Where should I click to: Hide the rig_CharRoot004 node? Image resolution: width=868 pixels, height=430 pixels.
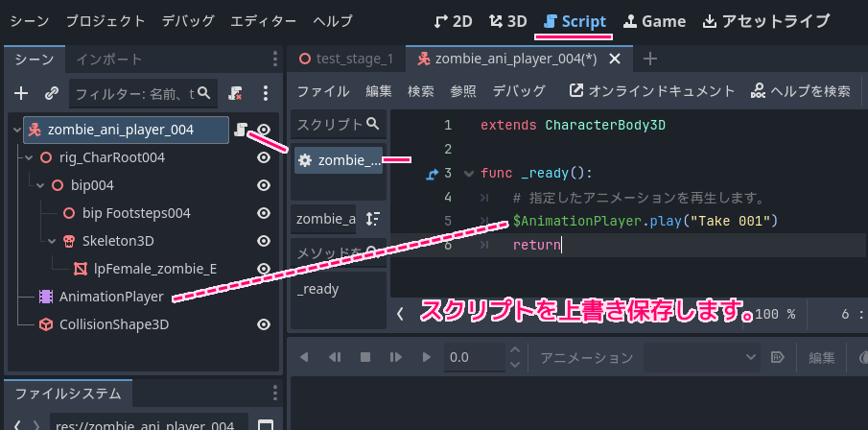click(263, 157)
